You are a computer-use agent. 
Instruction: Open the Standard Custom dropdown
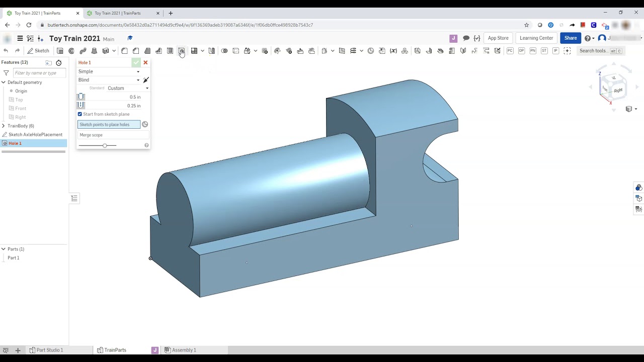point(128,88)
